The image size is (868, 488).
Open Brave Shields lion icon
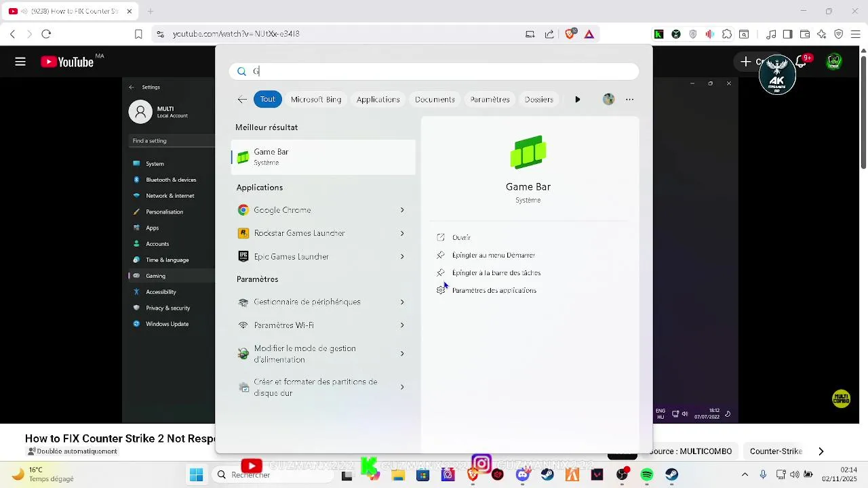pos(570,34)
